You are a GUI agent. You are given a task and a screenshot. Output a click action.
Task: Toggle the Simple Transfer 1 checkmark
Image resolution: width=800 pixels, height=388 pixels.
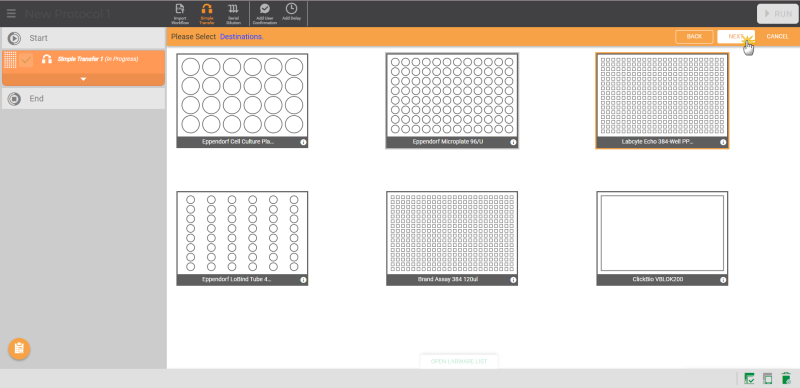click(26, 60)
